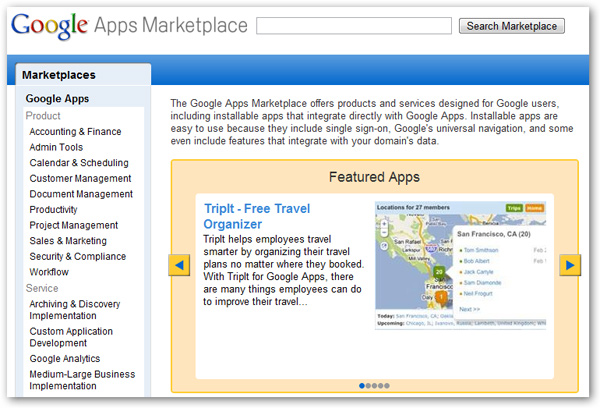600x408 pixels.
Task: Open Medium-Large Business Implementation service
Action: pyautogui.click(x=82, y=380)
